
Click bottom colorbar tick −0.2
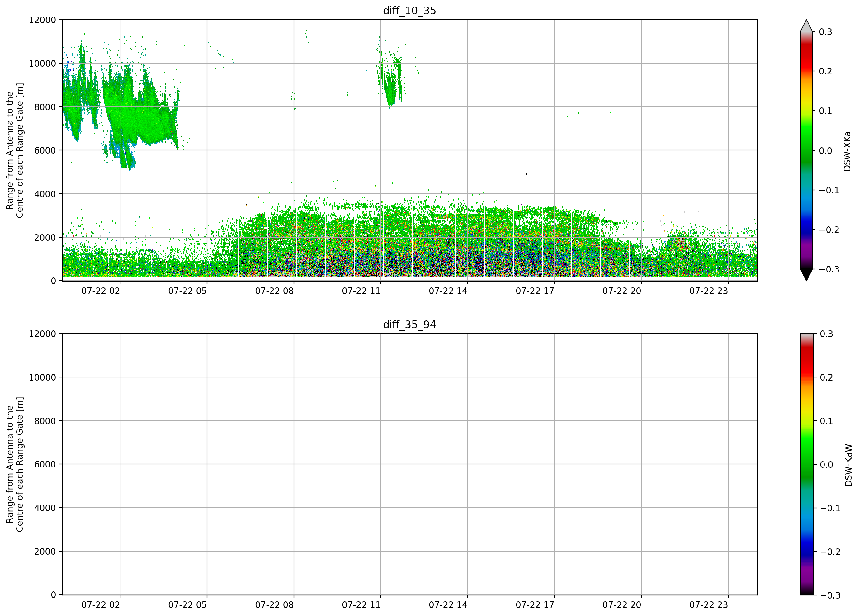pos(830,552)
